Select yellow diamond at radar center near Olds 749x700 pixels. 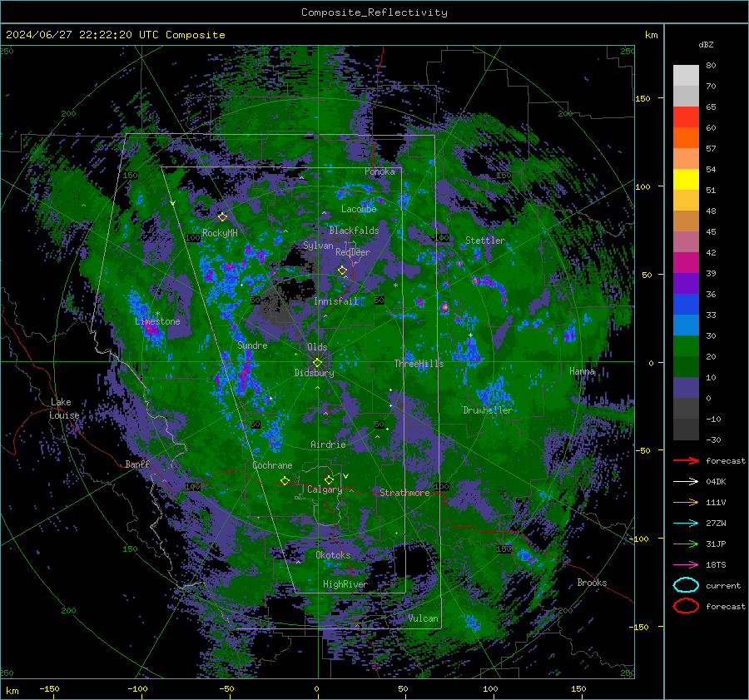pyautogui.click(x=317, y=363)
